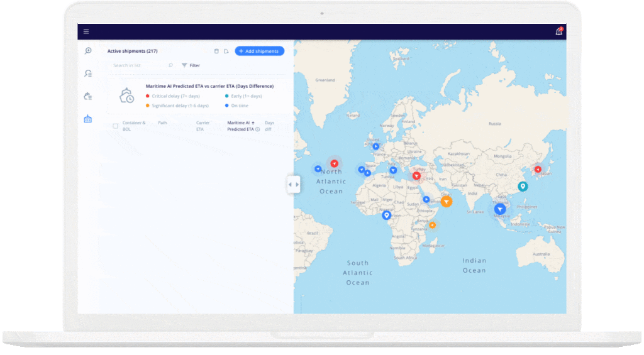Click the Add shipments button

point(259,51)
